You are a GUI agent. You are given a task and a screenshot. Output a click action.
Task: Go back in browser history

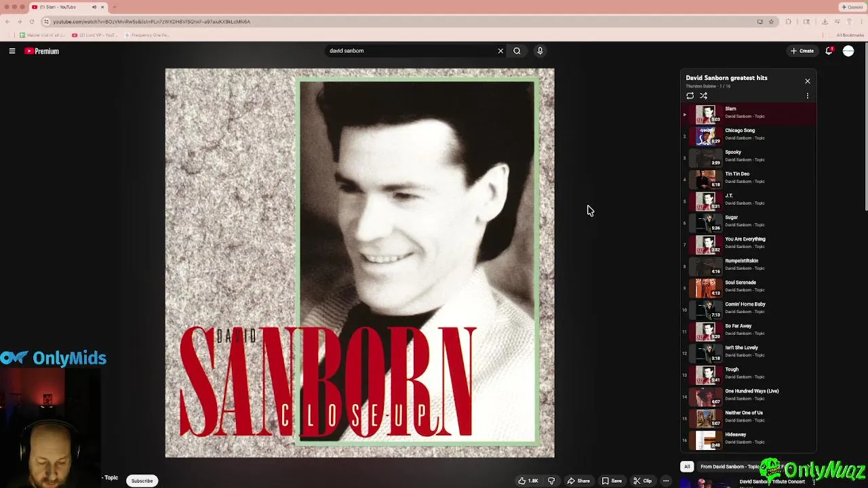pos(7,22)
